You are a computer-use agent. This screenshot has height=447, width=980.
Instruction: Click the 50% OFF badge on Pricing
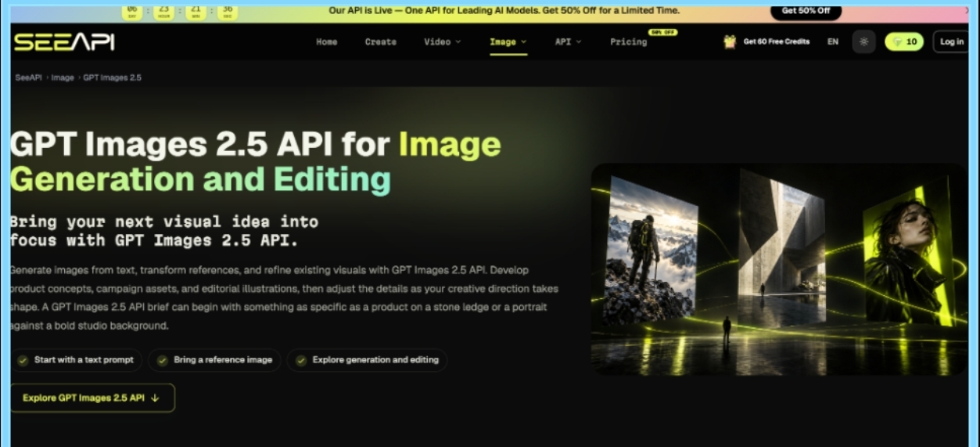click(662, 32)
